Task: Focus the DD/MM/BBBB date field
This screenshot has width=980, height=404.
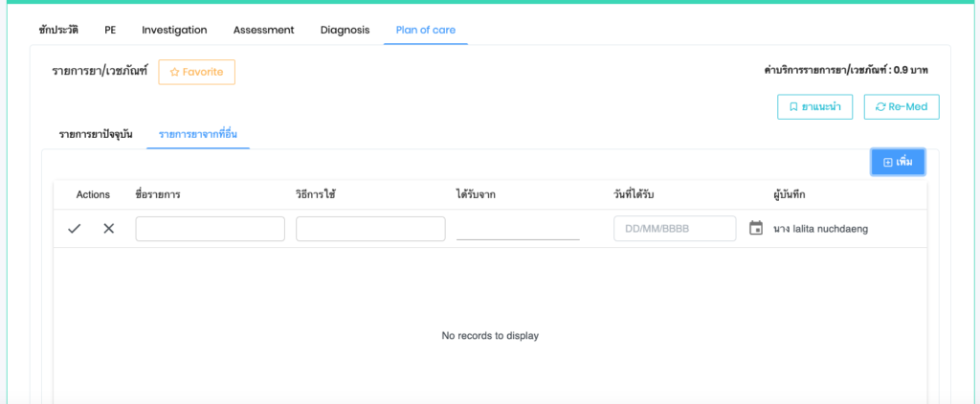Action: point(674,229)
